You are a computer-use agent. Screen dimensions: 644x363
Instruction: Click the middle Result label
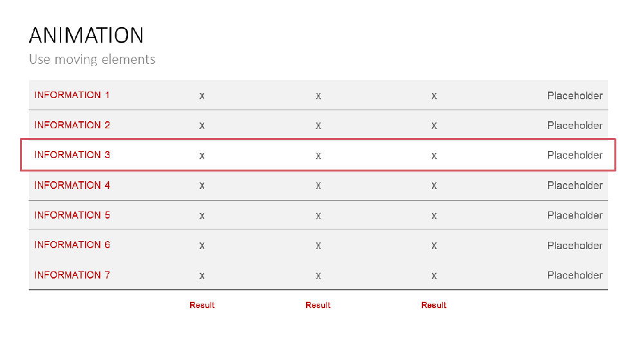(x=318, y=305)
